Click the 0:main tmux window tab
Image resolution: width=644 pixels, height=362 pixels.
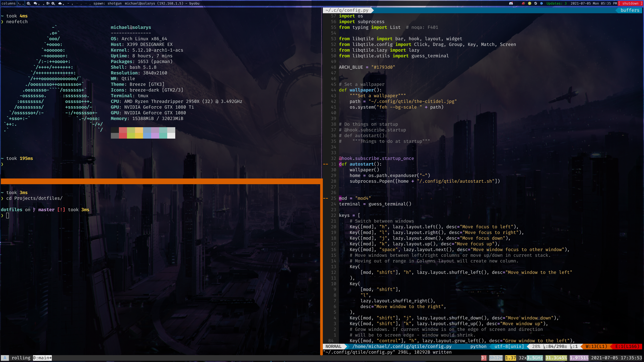click(x=42, y=358)
